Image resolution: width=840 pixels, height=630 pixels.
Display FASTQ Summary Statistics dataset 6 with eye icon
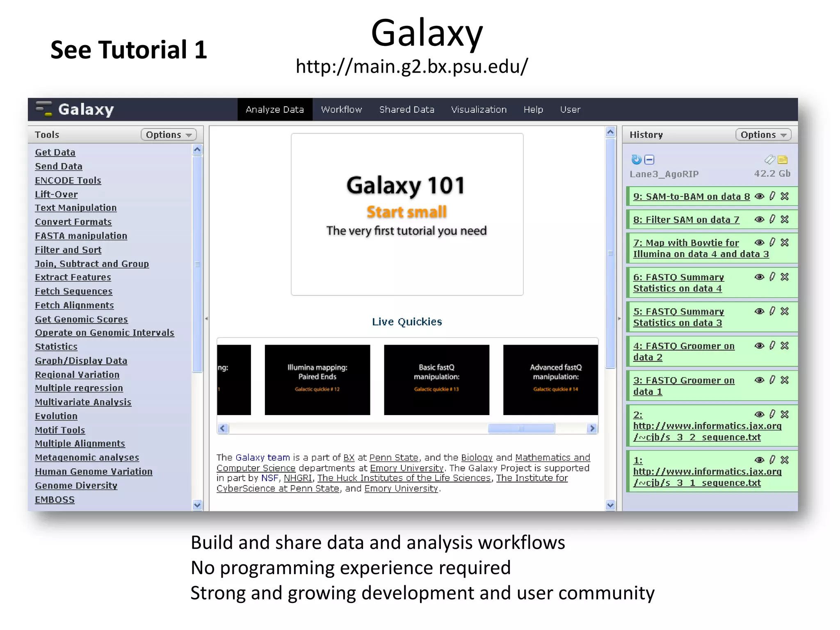coord(760,277)
